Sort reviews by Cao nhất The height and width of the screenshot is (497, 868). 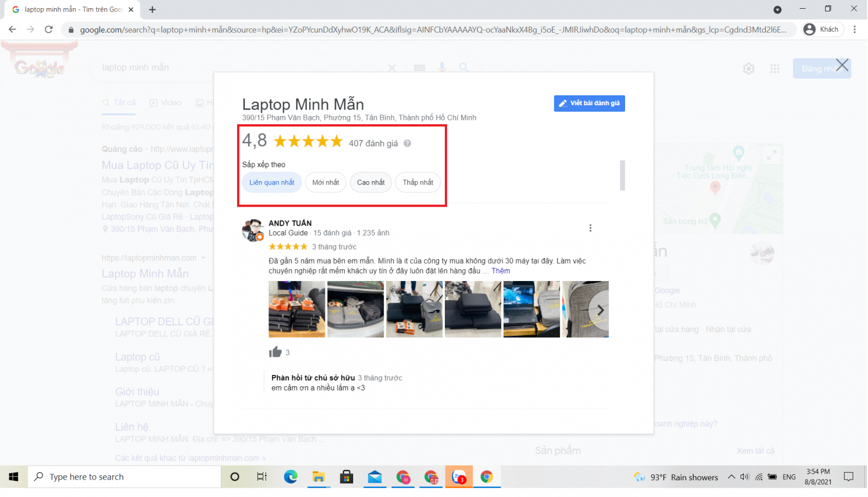pyautogui.click(x=371, y=182)
